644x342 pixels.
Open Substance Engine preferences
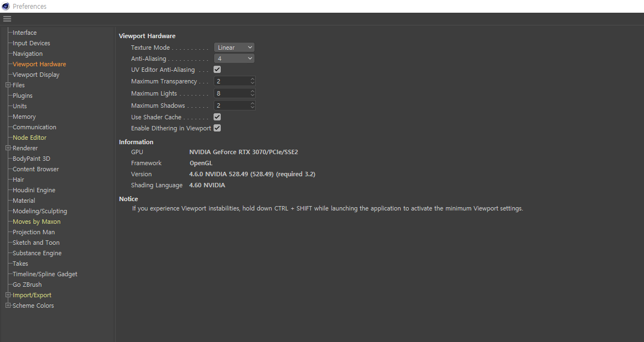pos(37,253)
